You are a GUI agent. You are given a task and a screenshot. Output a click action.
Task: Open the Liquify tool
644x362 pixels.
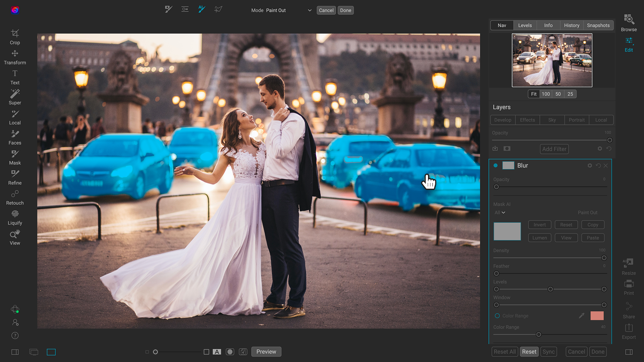15,218
